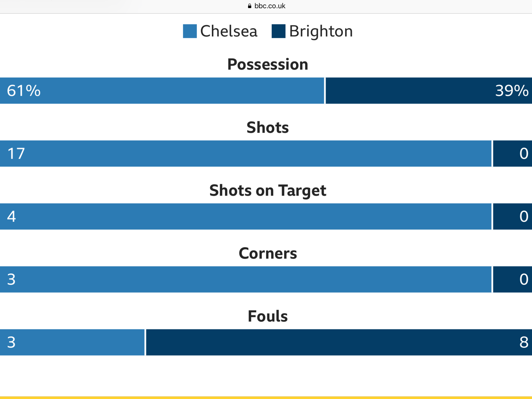Select the Brighton dark blue legend swatch
Screen dimensions: 532x399
(278, 31)
